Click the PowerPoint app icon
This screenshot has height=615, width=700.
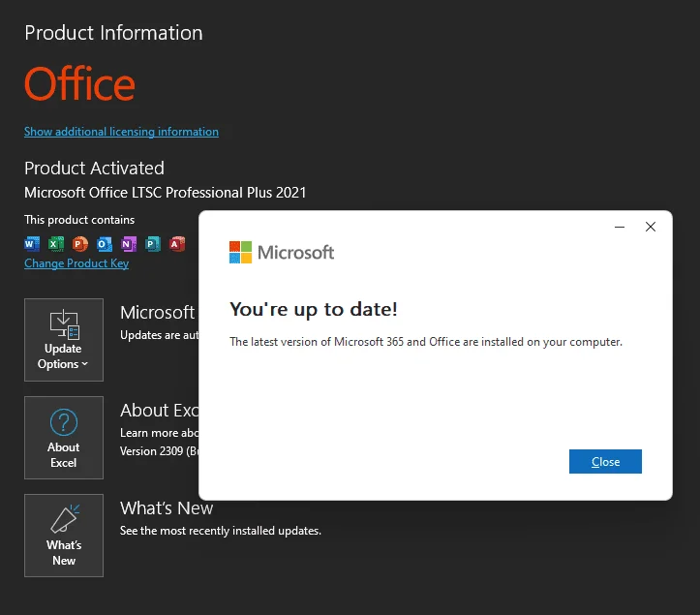(80, 244)
